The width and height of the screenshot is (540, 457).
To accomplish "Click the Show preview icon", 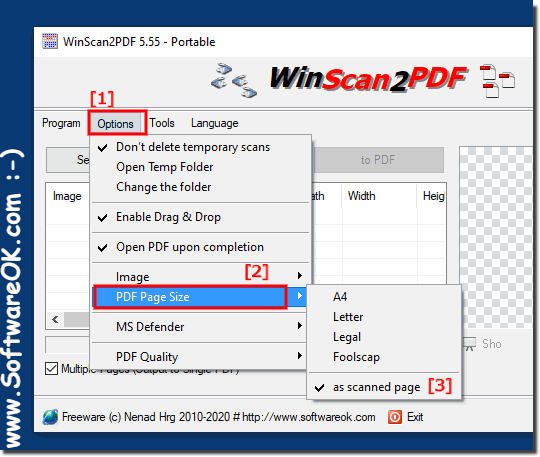I will (469, 344).
